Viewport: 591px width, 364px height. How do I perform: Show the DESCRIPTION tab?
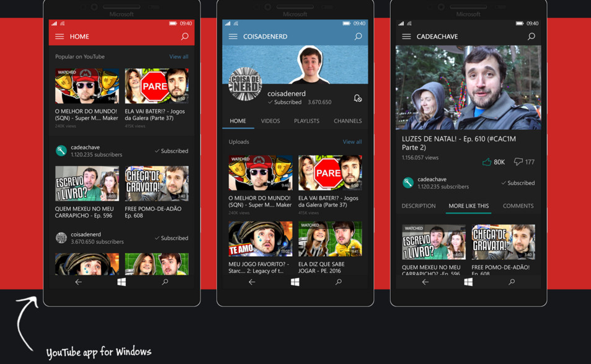coord(419,206)
